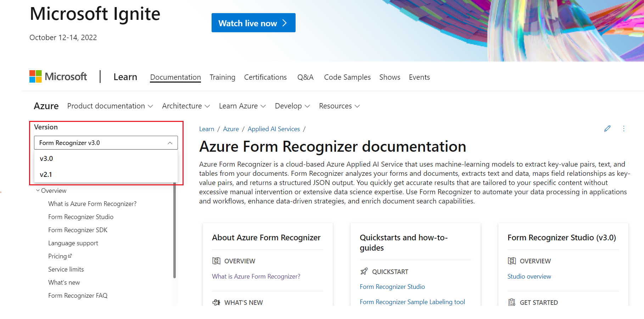The width and height of the screenshot is (644, 319).
Task: Open the Studio overview link
Action: pyautogui.click(x=529, y=276)
